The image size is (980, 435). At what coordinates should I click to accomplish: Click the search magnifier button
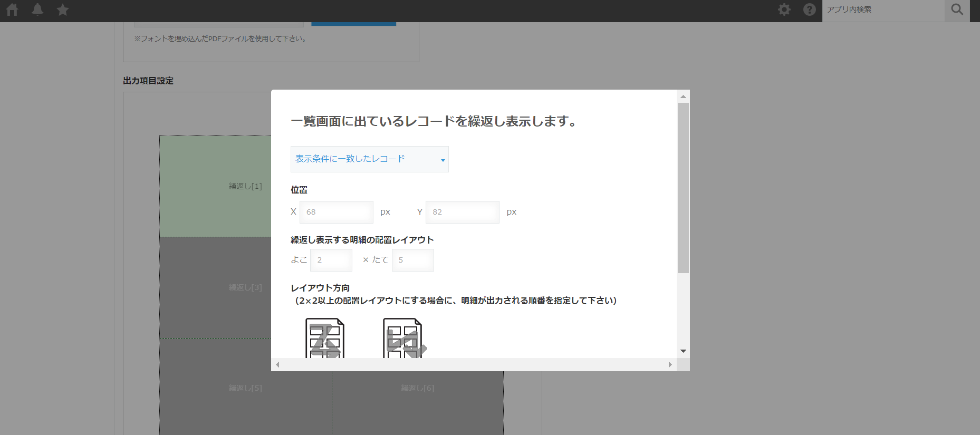[957, 9]
